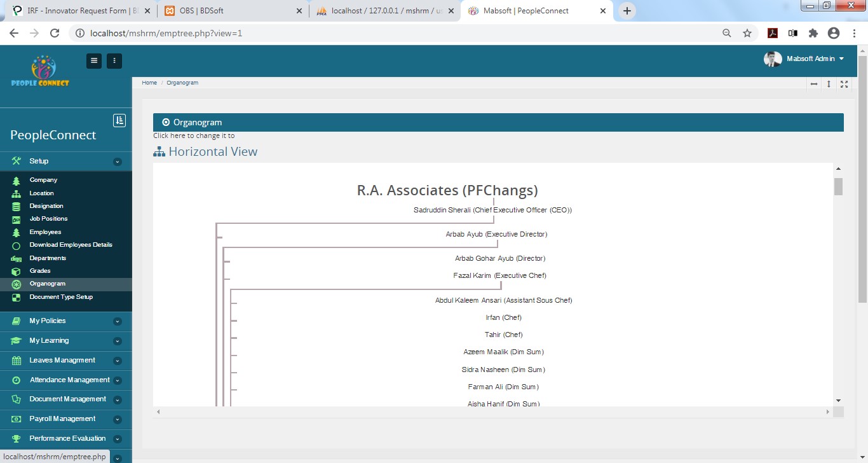Open the vertical dots options icon
Image resolution: width=868 pixels, height=463 pixels.
point(114,61)
